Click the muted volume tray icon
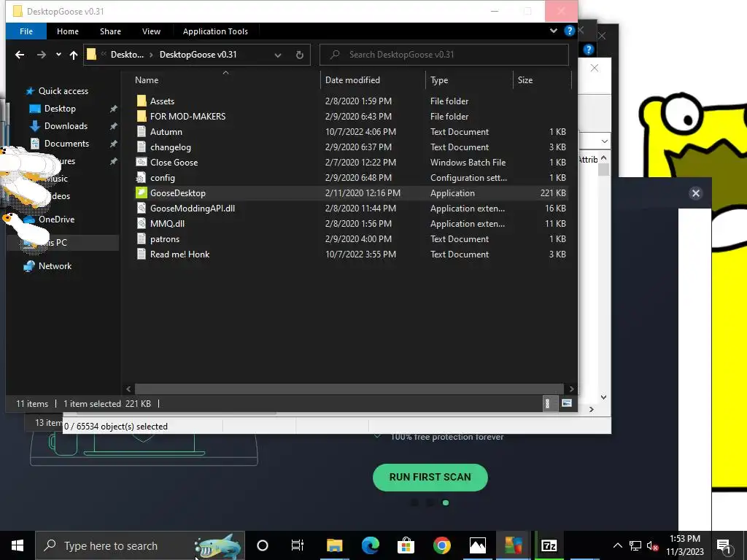This screenshot has width=747, height=560. click(x=652, y=545)
